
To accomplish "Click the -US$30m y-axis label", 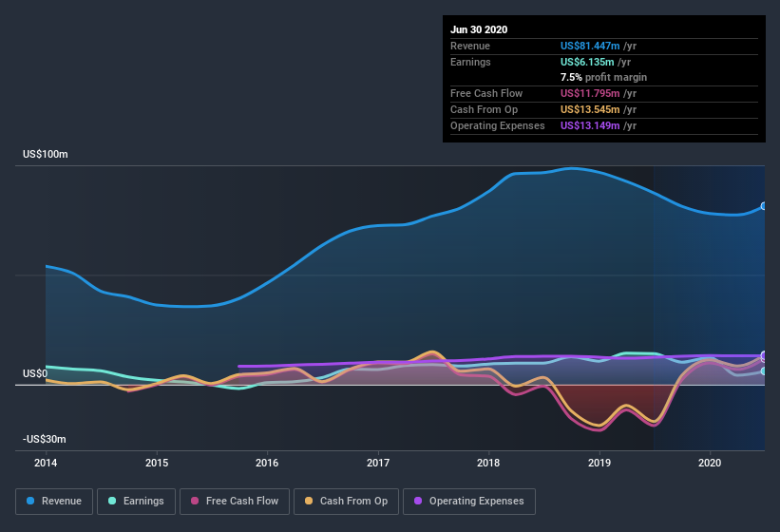I will click(45, 439).
